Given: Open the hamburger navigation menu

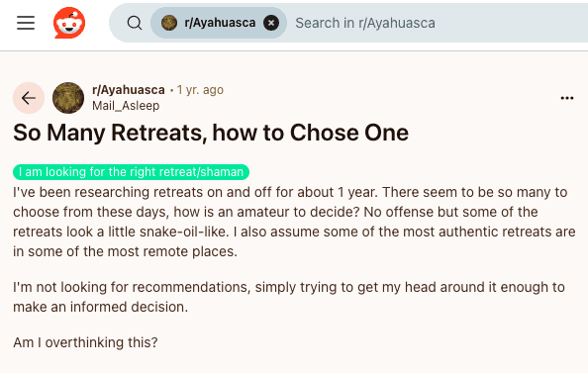Looking at the screenshot, I should [26, 23].
